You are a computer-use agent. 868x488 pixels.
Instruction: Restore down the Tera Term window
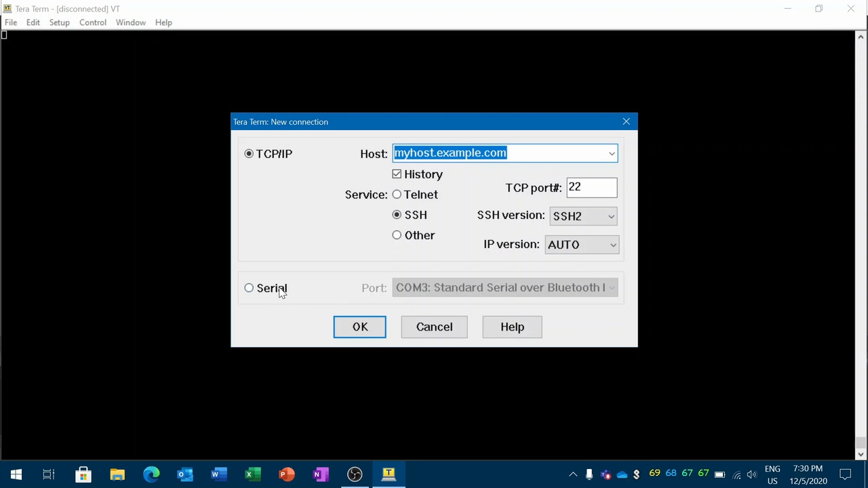[x=819, y=9]
